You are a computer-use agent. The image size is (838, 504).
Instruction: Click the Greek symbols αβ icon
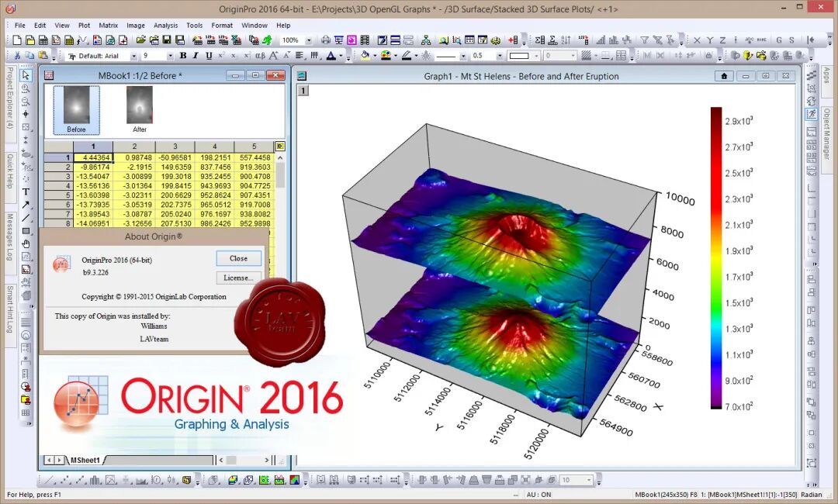click(x=260, y=56)
